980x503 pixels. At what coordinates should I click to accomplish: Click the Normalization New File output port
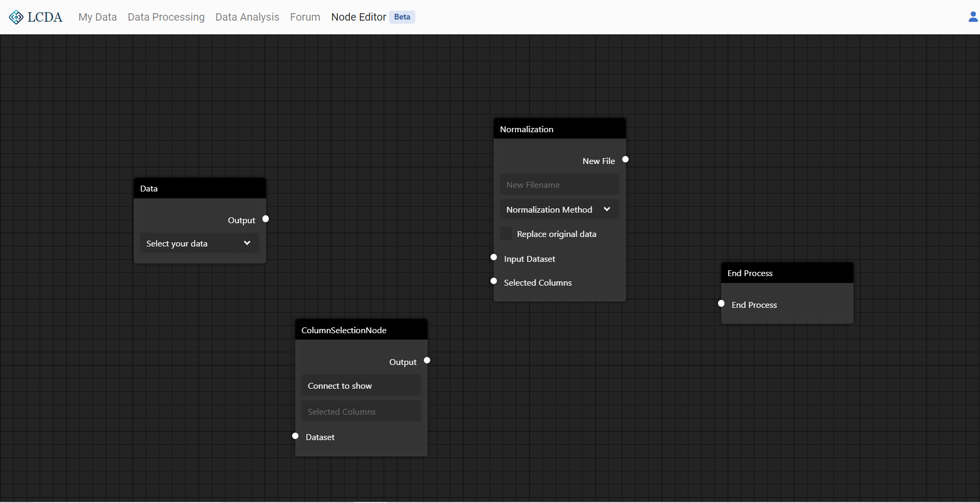[x=625, y=159]
